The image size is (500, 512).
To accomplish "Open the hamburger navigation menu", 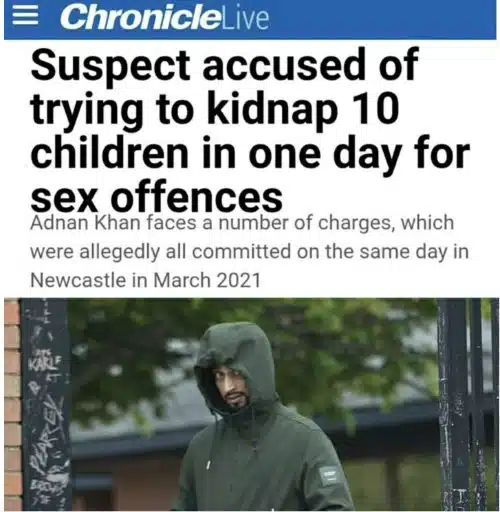I will click(x=25, y=17).
